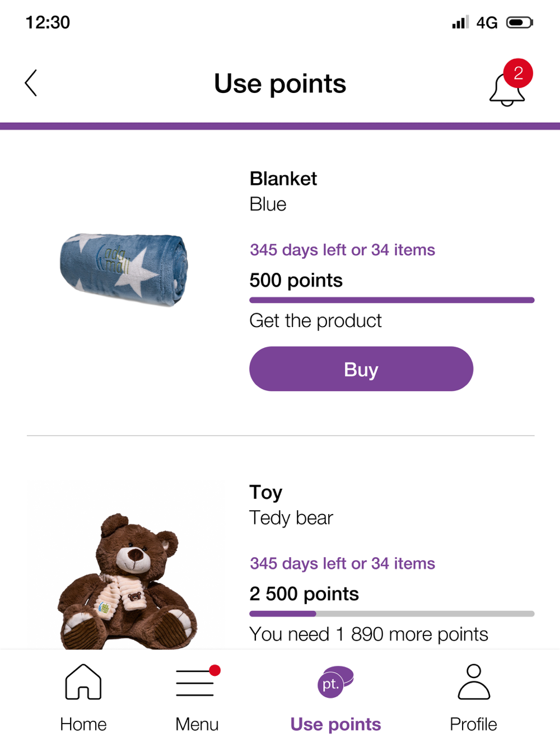Click the Blanket product title
560x747 pixels.
coord(283,179)
